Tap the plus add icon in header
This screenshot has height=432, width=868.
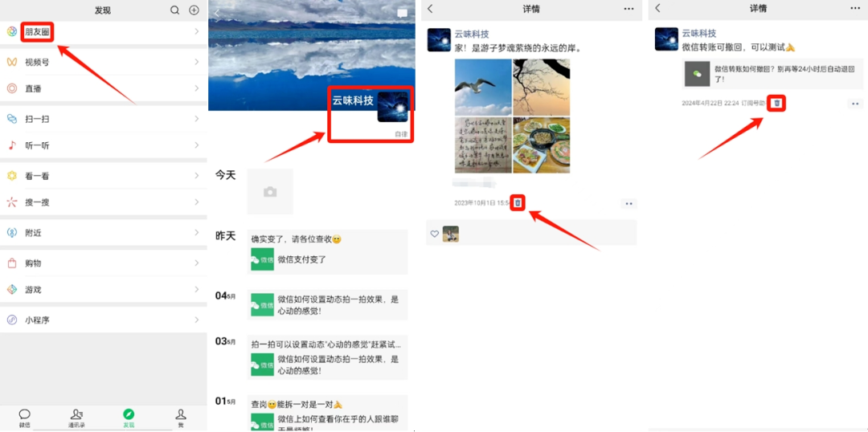(x=194, y=10)
